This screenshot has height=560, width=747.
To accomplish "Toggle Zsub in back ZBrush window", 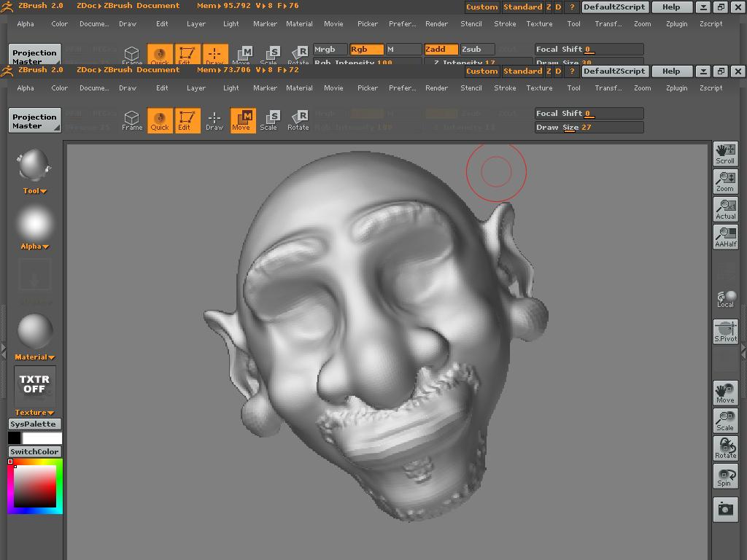I will coord(477,49).
